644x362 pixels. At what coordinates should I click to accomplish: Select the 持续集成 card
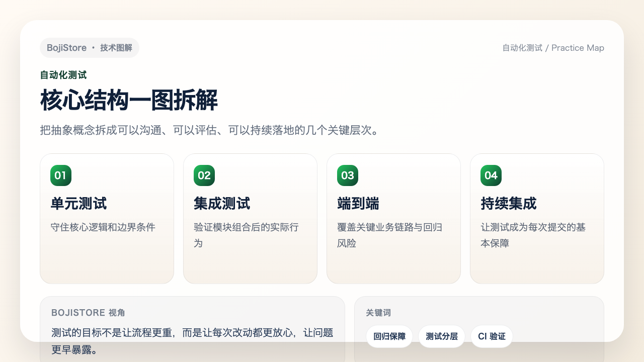coord(537,218)
